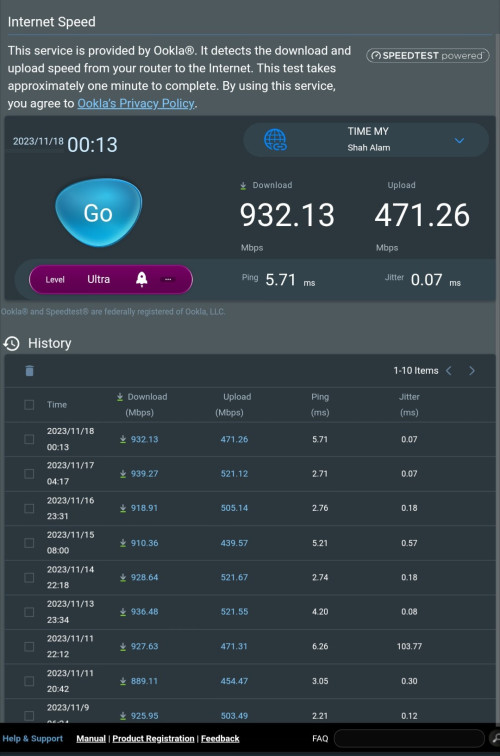Click the trash icon to delete history

coord(29,370)
